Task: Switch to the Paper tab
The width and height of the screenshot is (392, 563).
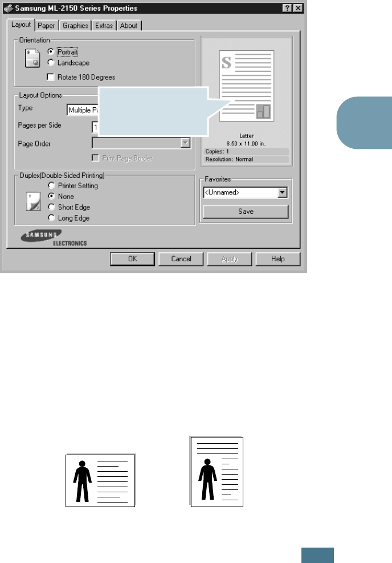Action: (x=46, y=26)
